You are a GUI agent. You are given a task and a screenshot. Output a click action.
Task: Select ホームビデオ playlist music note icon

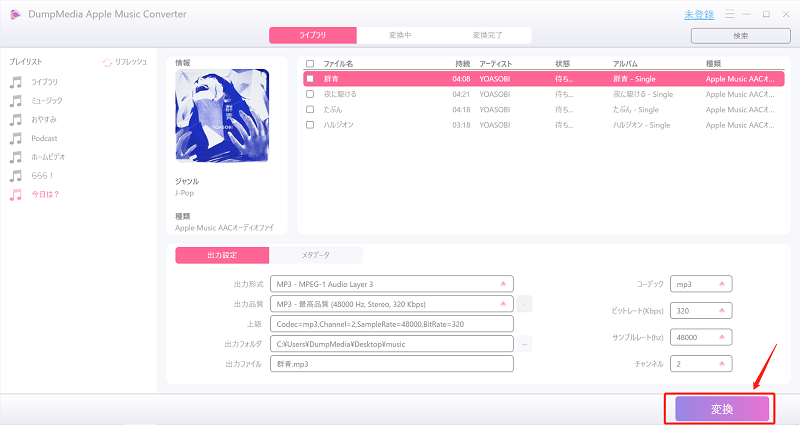pos(16,157)
